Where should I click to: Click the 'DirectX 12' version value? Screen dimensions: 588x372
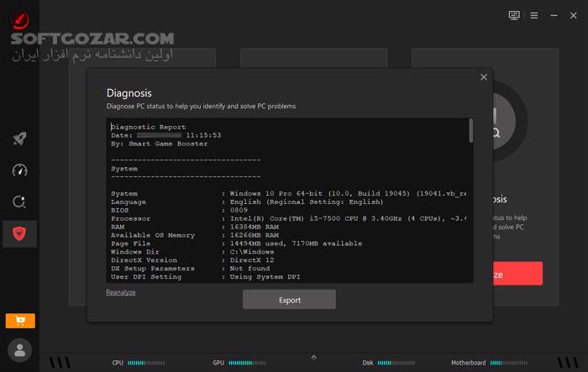(252, 259)
